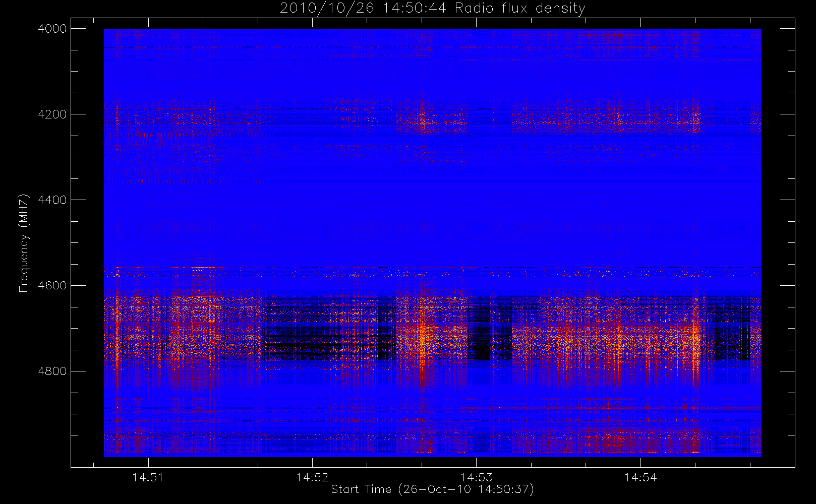Select the 4200 frequency tick label
816x504 pixels.
52,114
